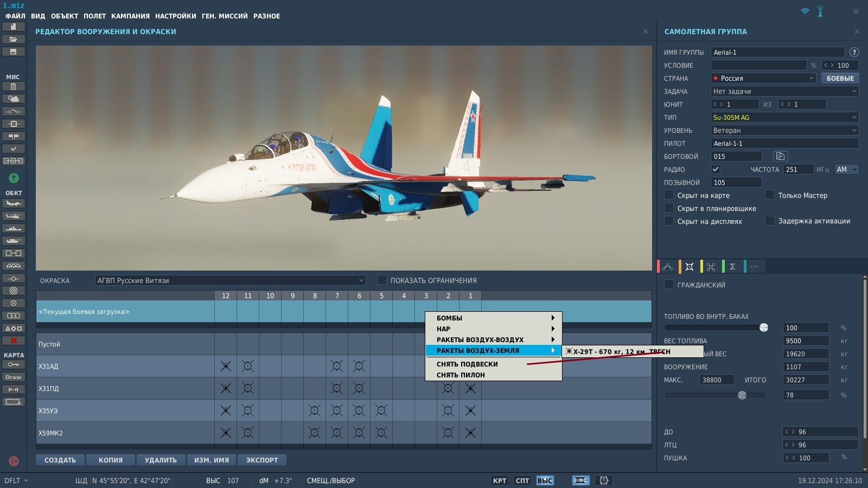Adjust the internal fuel tank slider
Image resolution: width=868 pixels, height=488 pixels.
[714, 328]
